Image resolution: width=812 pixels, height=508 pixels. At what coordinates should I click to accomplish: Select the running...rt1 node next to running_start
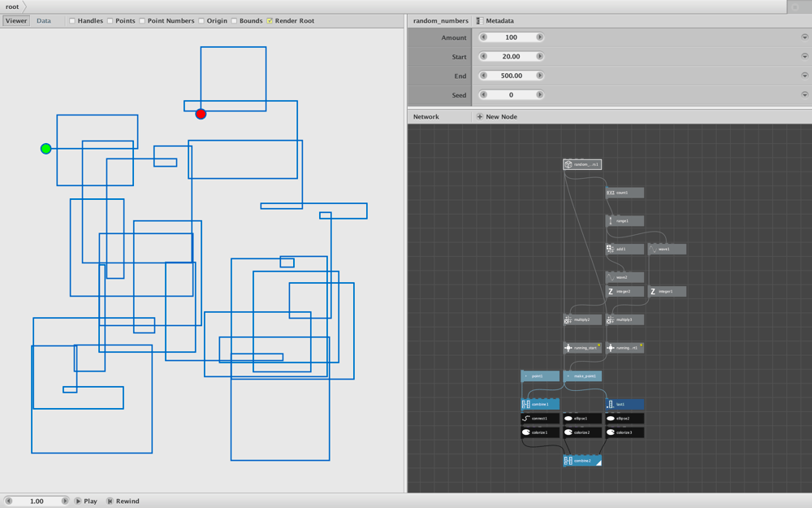(x=624, y=348)
